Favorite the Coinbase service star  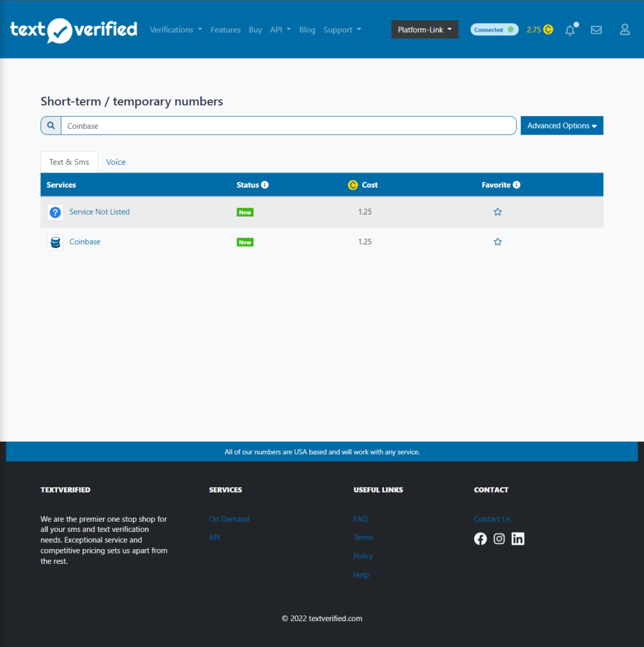497,242
